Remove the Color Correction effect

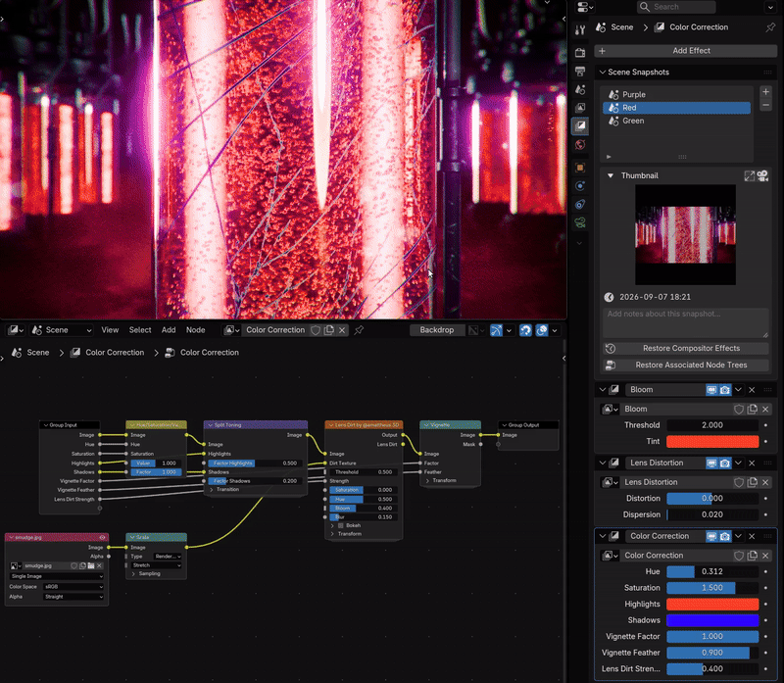coord(752,536)
